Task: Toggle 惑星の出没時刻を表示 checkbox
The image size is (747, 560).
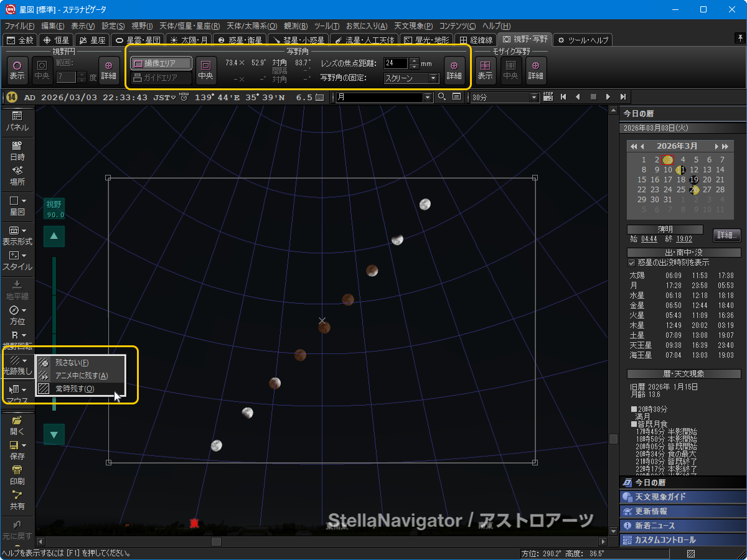Action: [x=632, y=263]
